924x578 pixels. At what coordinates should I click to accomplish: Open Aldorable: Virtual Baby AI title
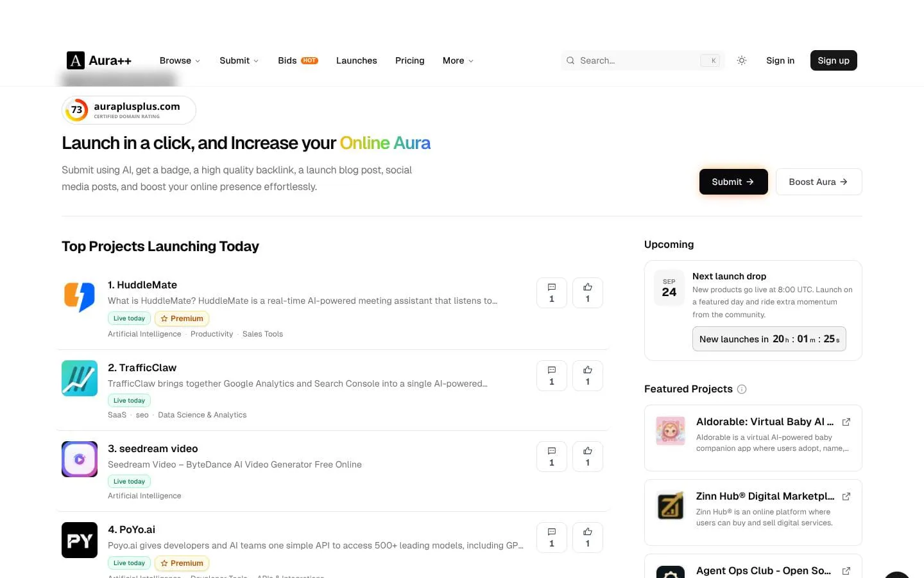tap(765, 422)
